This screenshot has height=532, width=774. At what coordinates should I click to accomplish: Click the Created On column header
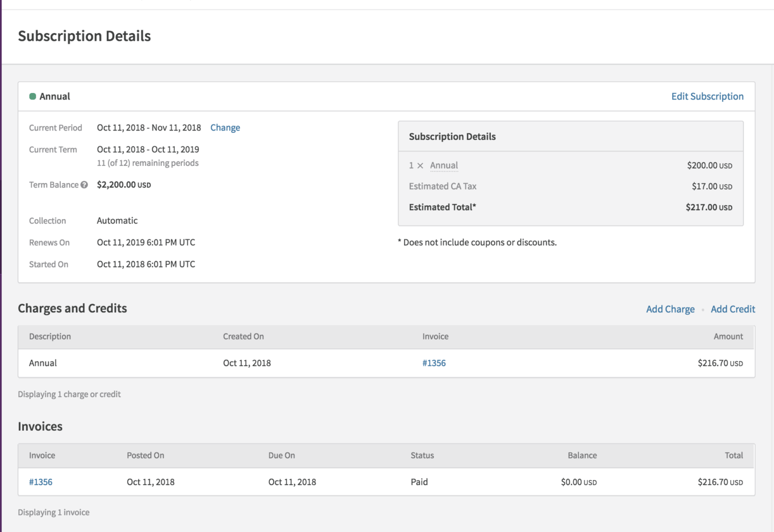pyautogui.click(x=243, y=336)
